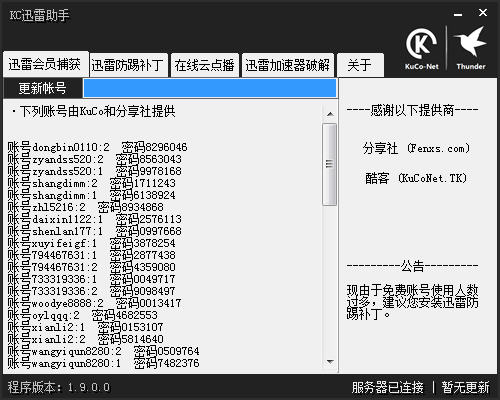This screenshot has width=500, height=400.
Task: Select account row xianli2:1
Action: [x=86, y=327]
